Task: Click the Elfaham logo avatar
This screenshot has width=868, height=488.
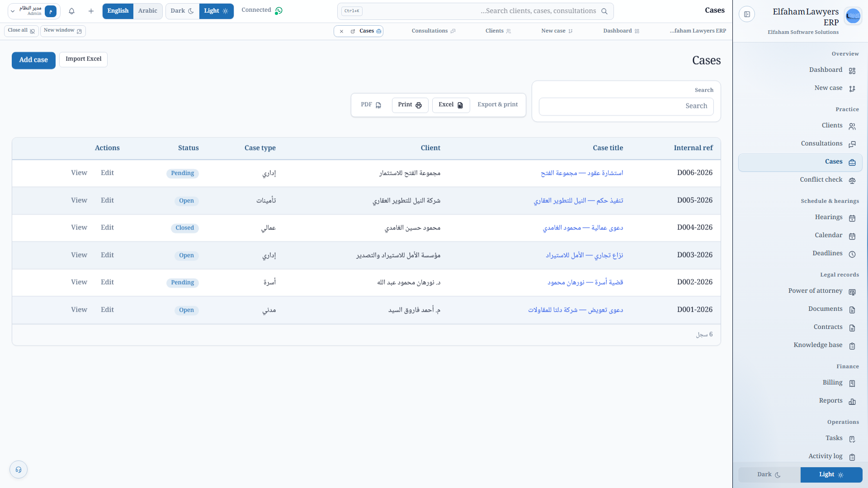Action: (x=853, y=16)
